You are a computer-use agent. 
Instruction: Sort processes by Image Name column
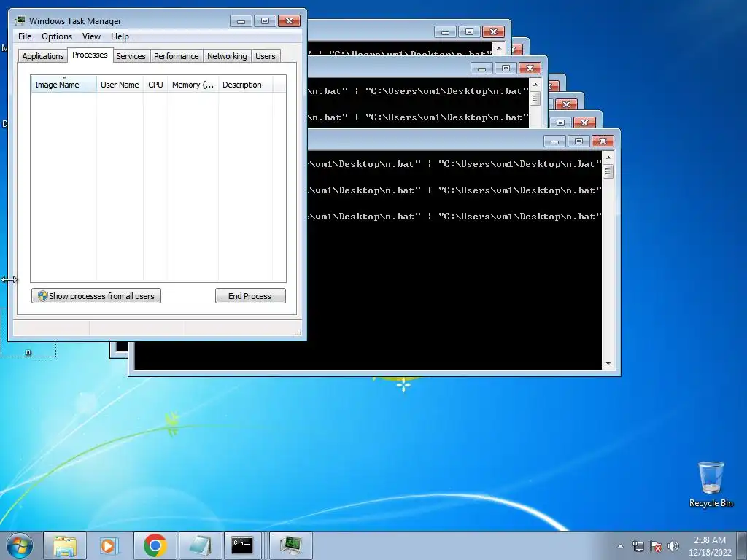tap(63, 85)
